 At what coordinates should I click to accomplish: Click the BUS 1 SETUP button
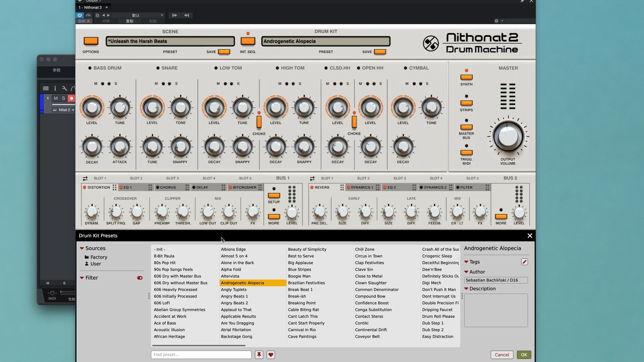coord(274,195)
